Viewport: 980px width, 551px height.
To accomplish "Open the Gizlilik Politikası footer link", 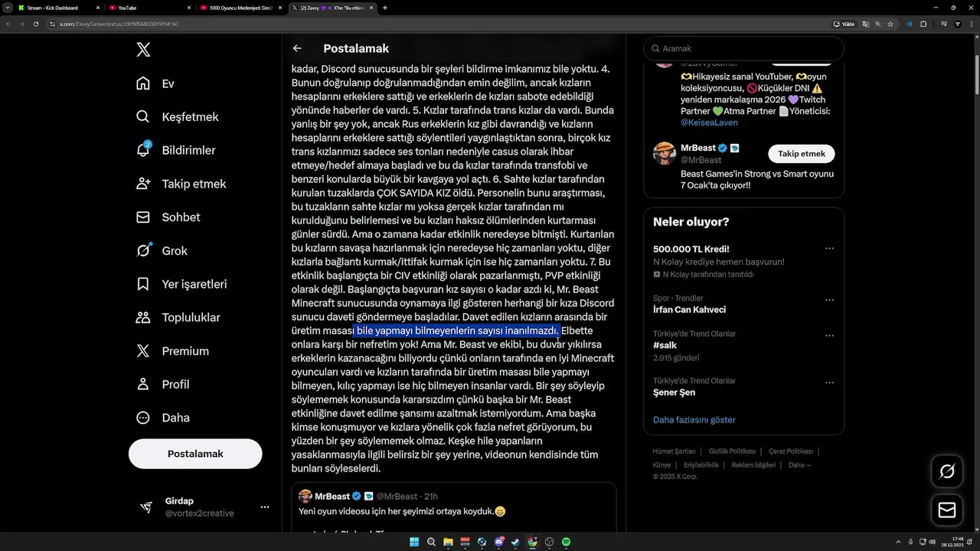I will tap(732, 452).
